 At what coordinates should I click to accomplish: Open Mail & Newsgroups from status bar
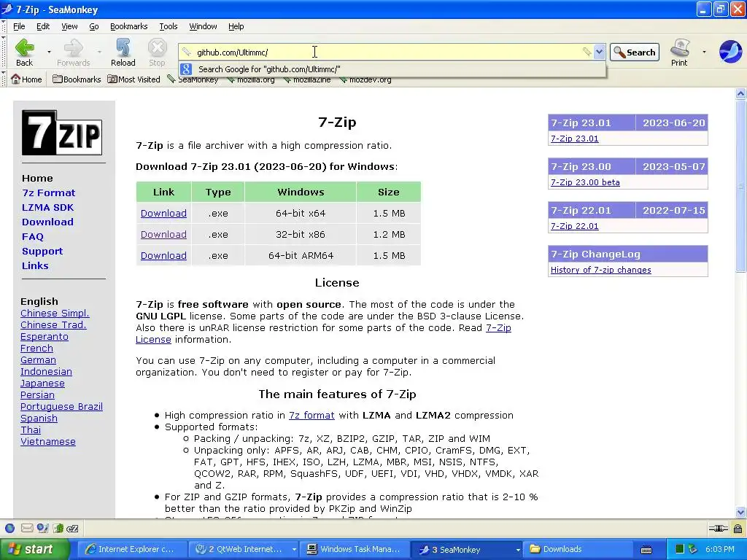pos(27,528)
